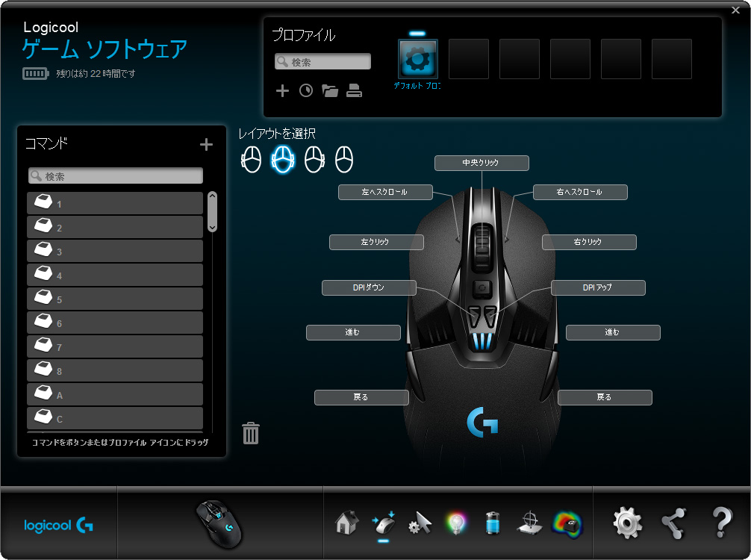Click the right 戻る button label
Viewport: 751px width, 560px height.
pyautogui.click(x=605, y=397)
